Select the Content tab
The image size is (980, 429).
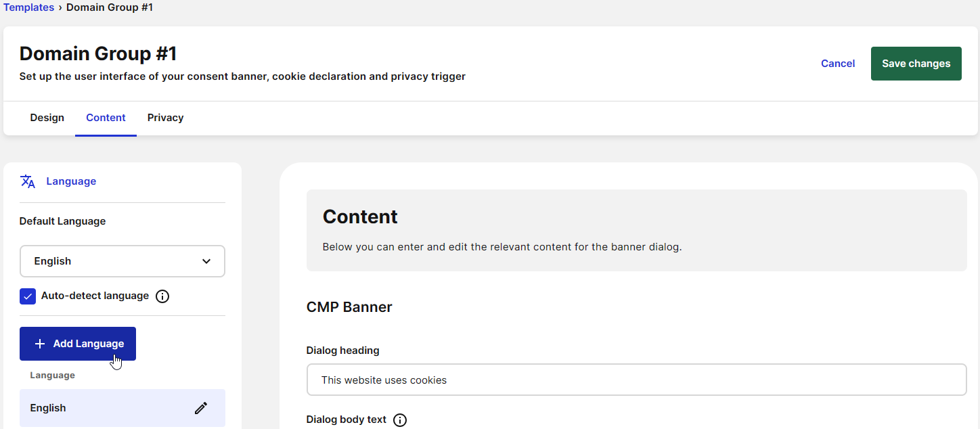[106, 118]
